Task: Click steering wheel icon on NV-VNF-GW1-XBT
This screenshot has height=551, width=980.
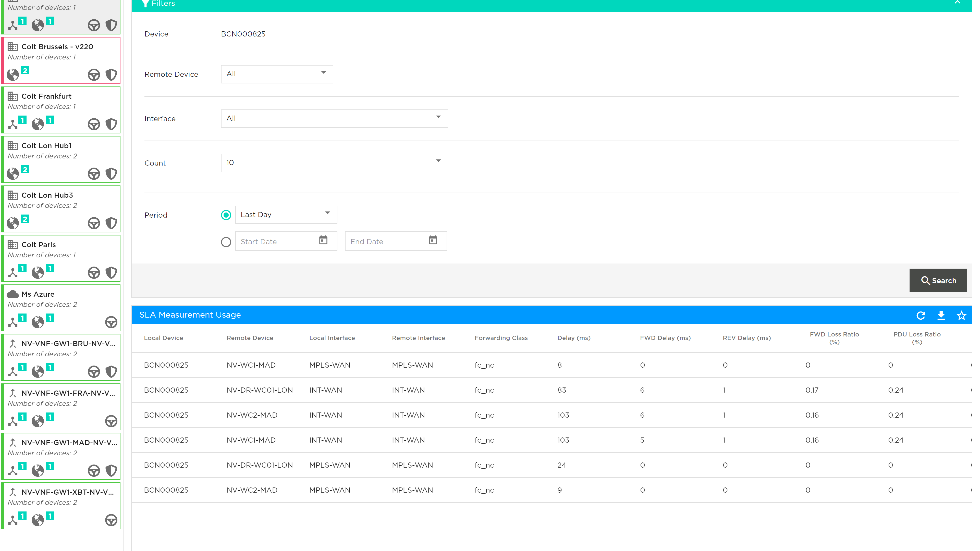Action: [x=111, y=520]
